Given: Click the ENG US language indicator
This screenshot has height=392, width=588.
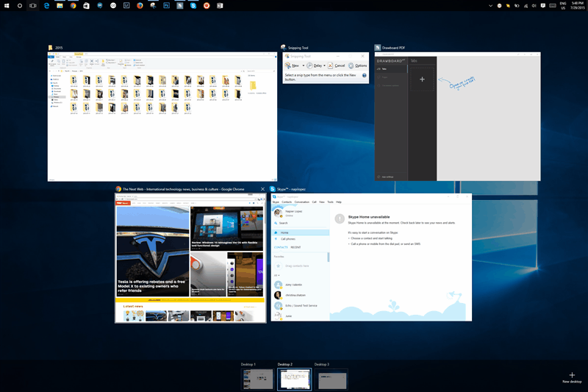Looking at the screenshot, I should click(563, 6).
